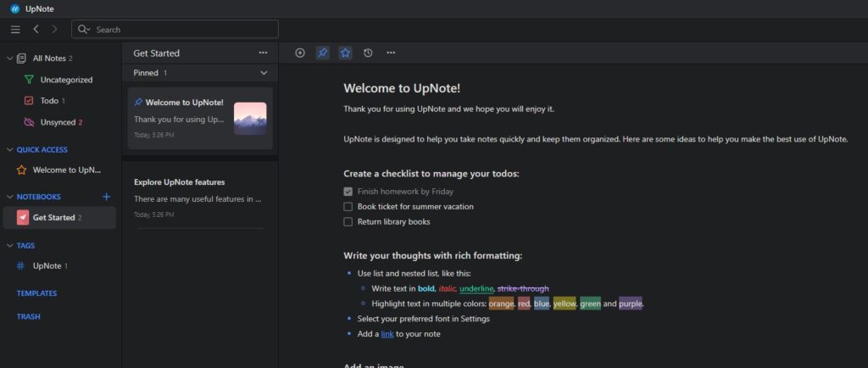This screenshot has width=868, height=368.
Task: Go back with the left arrow
Action: (x=36, y=30)
